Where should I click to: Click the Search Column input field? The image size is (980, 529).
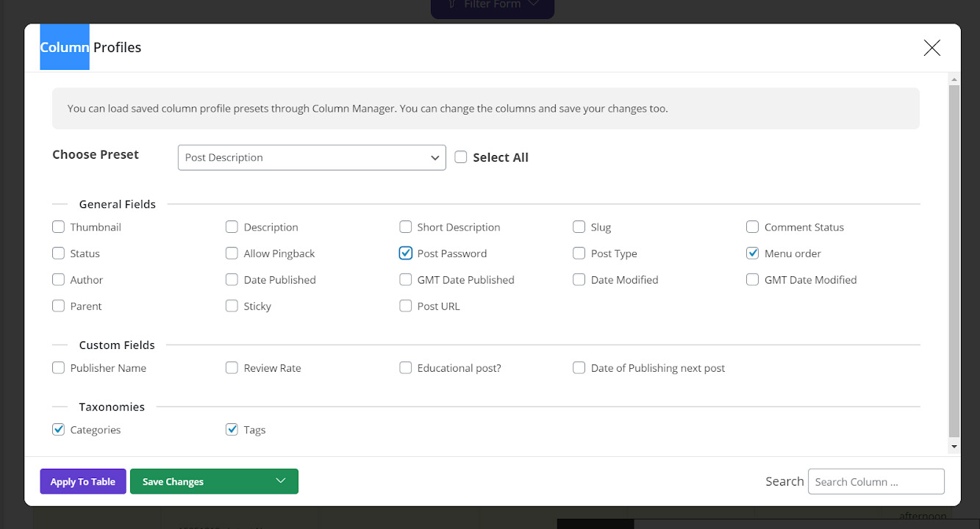876,481
